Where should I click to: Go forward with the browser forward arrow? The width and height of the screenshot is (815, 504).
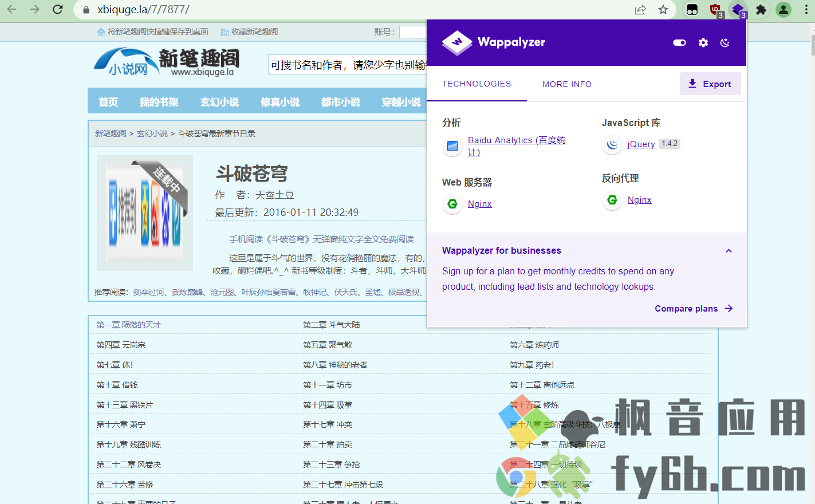35,9
